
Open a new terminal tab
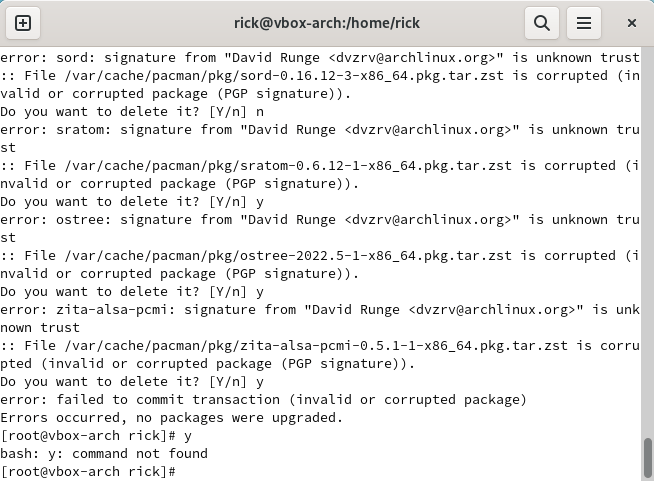click(x=23, y=23)
